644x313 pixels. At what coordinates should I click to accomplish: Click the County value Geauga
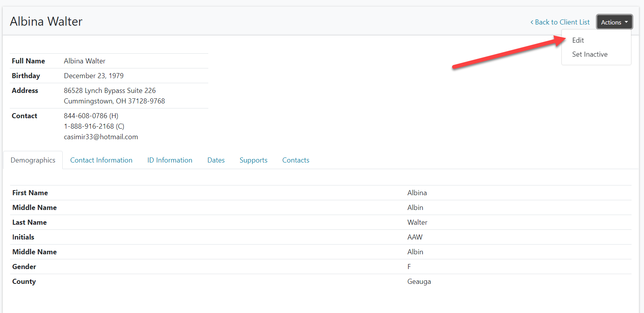click(x=419, y=282)
